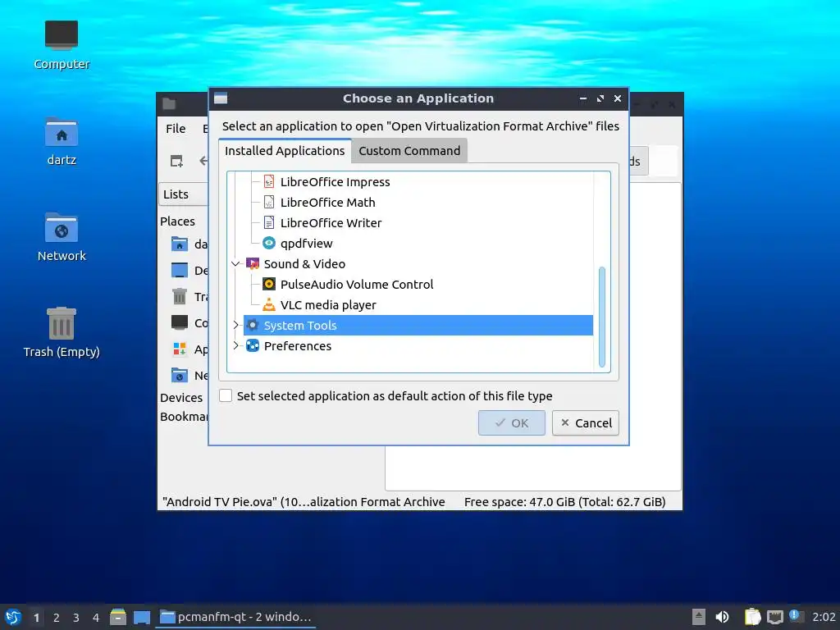
Task: Click the Preferences category icon
Action: (x=253, y=345)
